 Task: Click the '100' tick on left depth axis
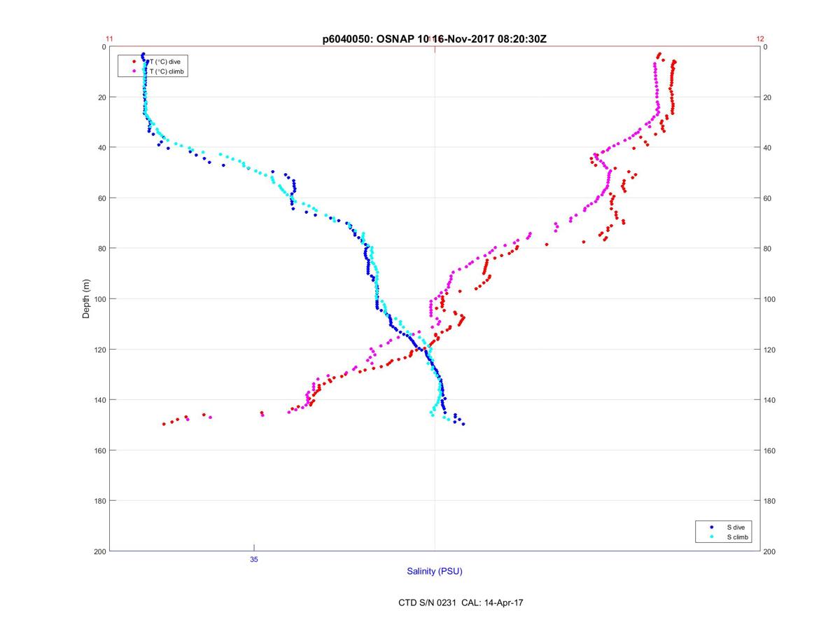(100, 299)
